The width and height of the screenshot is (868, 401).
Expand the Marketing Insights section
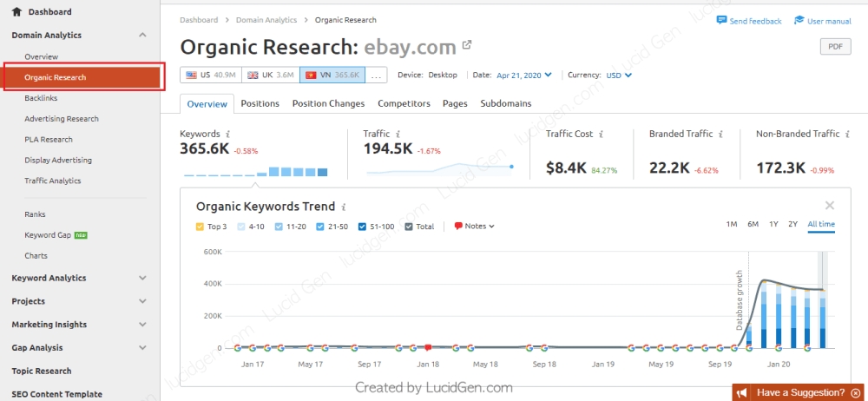142,325
